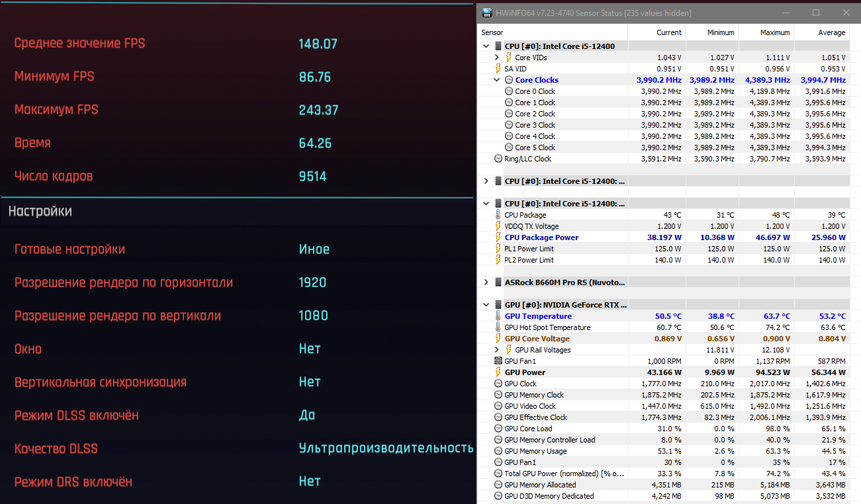The height and width of the screenshot is (504, 861).
Task: Click the Core VIDs lightning icon
Action: 509,58
